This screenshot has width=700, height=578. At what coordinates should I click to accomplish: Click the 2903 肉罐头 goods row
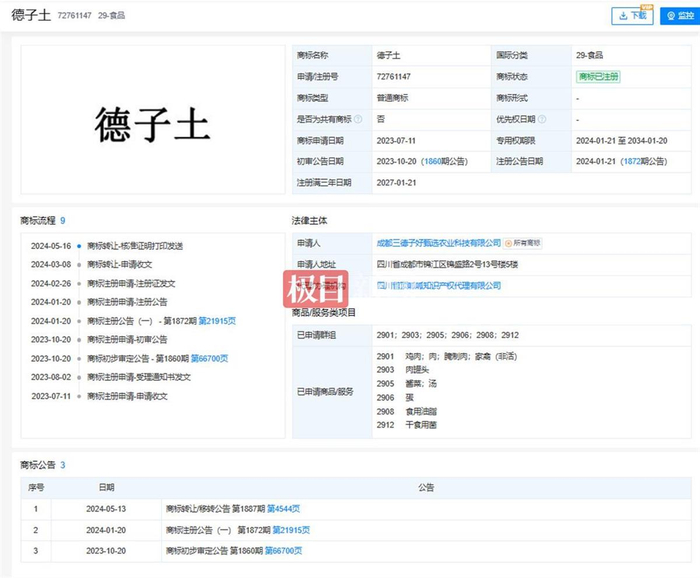[403, 370]
